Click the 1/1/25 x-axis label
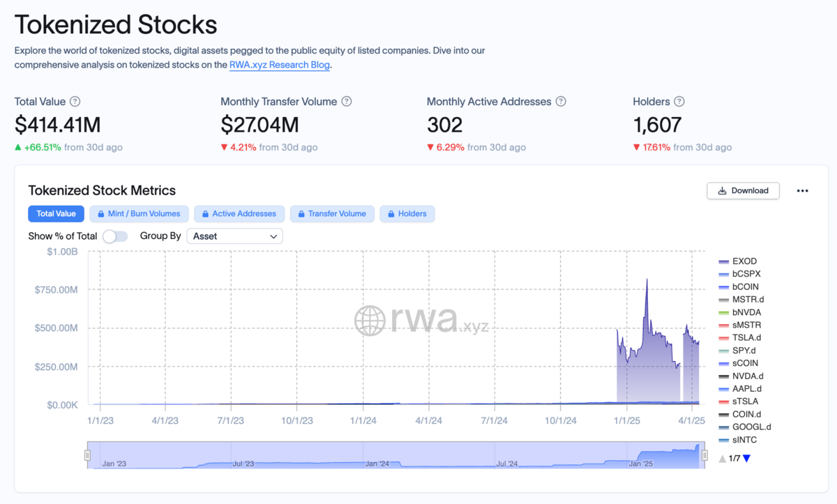 pyautogui.click(x=626, y=421)
